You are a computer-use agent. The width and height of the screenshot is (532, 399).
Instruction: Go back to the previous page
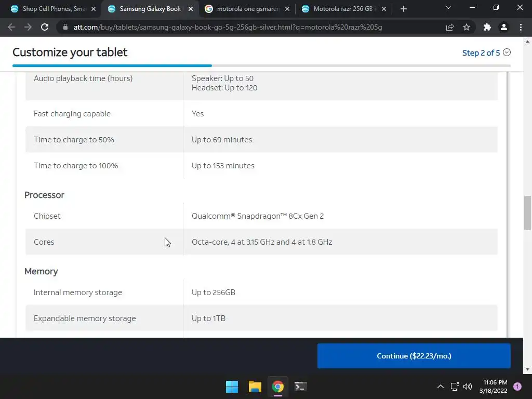tap(11, 27)
